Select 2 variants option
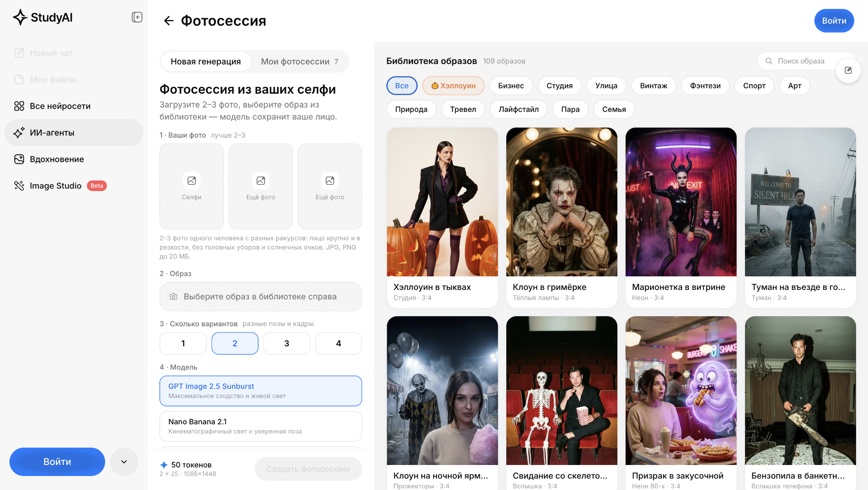The width and height of the screenshot is (868, 490). [235, 343]
